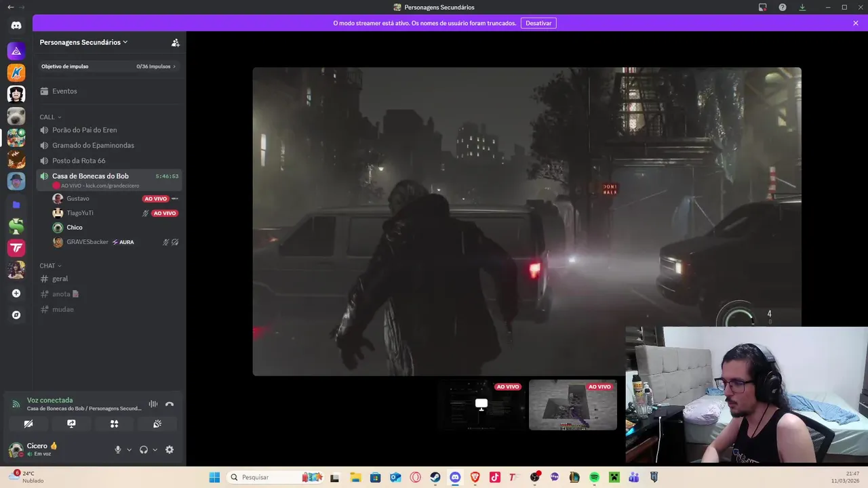Invite people to Personagens Secundários server

(176, 42)
